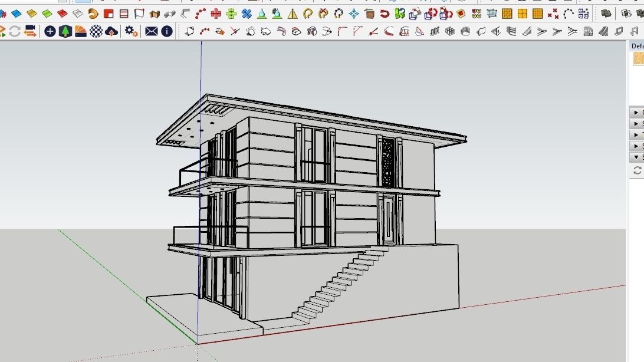Screen dimensions: 644x362
Task: Click the orange spiral toolbar icon
Action: click(93, 14)
